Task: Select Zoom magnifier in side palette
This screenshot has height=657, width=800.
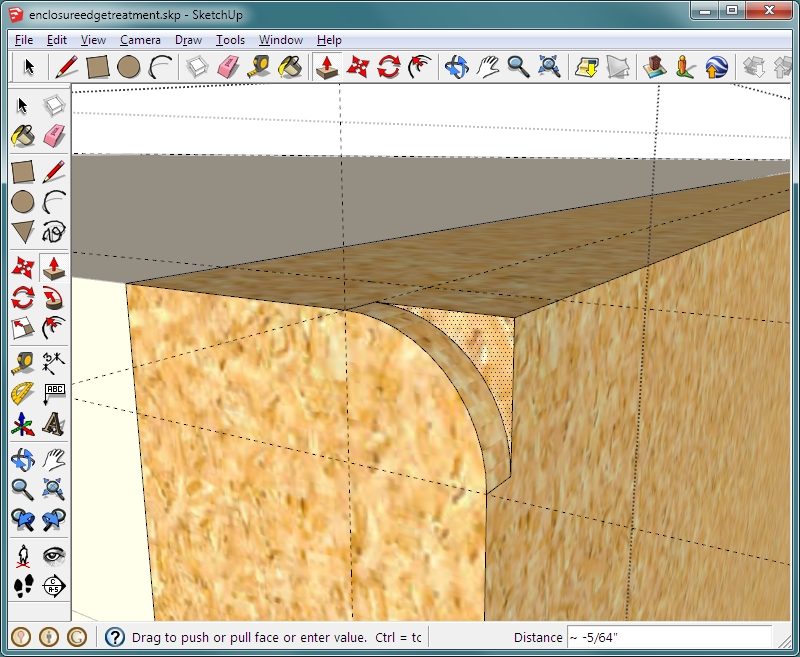Action: pos(22,490)
